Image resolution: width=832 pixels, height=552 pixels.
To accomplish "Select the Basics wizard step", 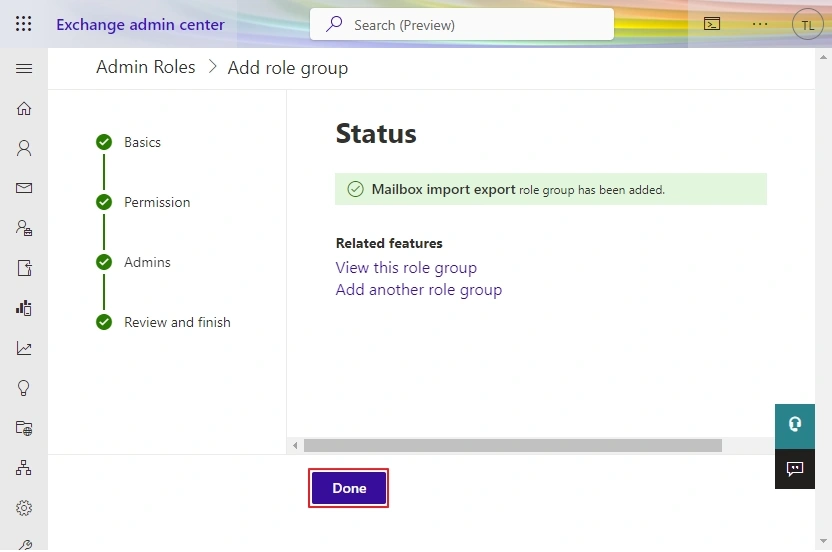I will 128,142.
